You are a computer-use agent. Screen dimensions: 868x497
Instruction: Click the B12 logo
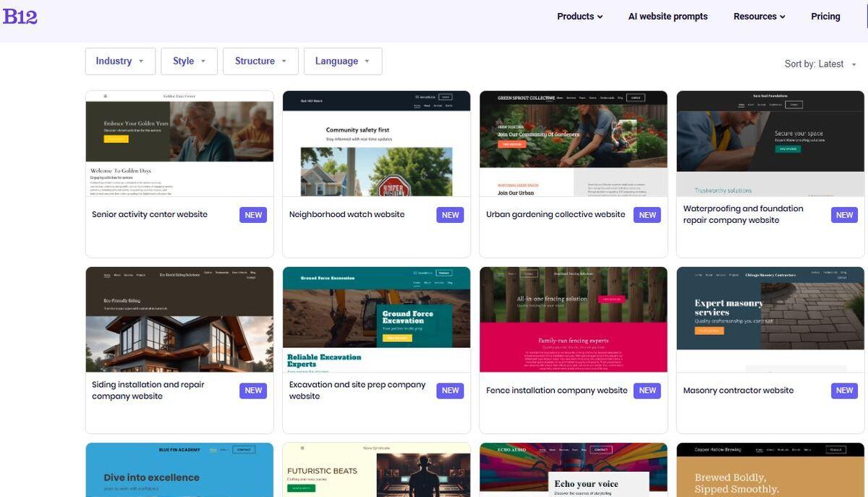[x=20, y=16]
